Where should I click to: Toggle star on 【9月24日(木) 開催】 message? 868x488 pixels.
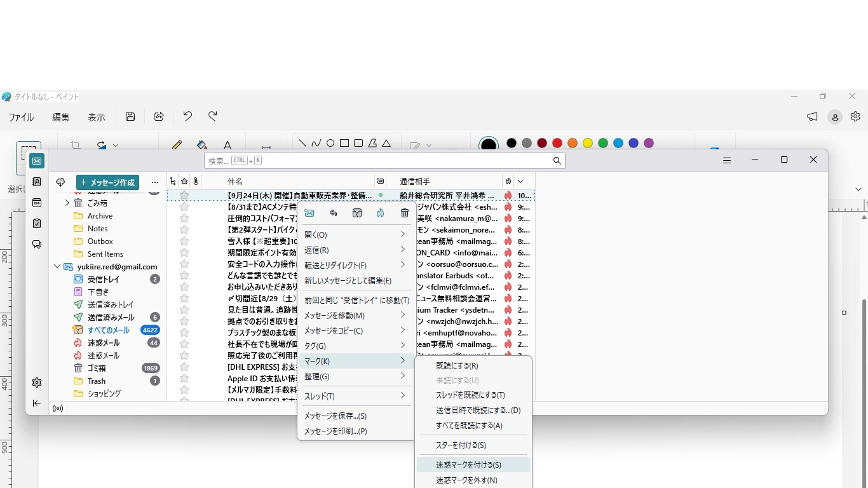tap(184, 196)
